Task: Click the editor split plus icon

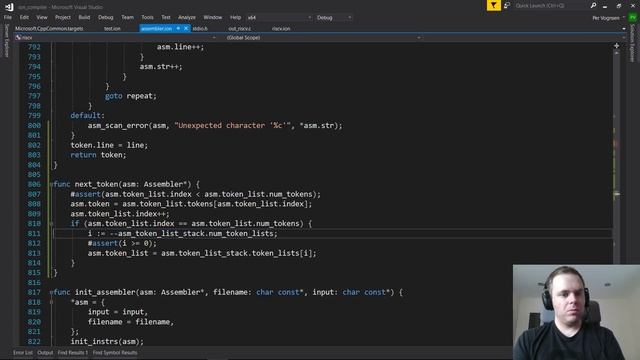Action: pyautogui.click(x=616, y=46)
